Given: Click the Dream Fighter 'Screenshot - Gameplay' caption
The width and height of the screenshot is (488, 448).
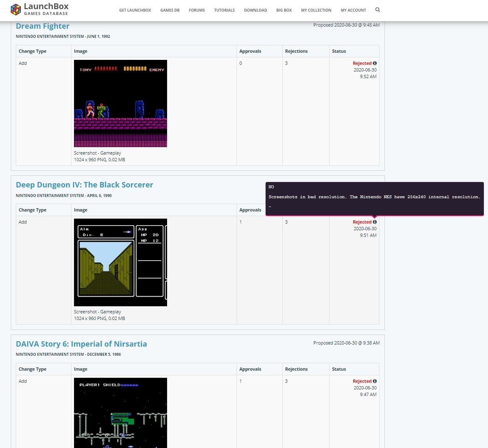Looking at the screenshot, I should (x=97, y=153).
